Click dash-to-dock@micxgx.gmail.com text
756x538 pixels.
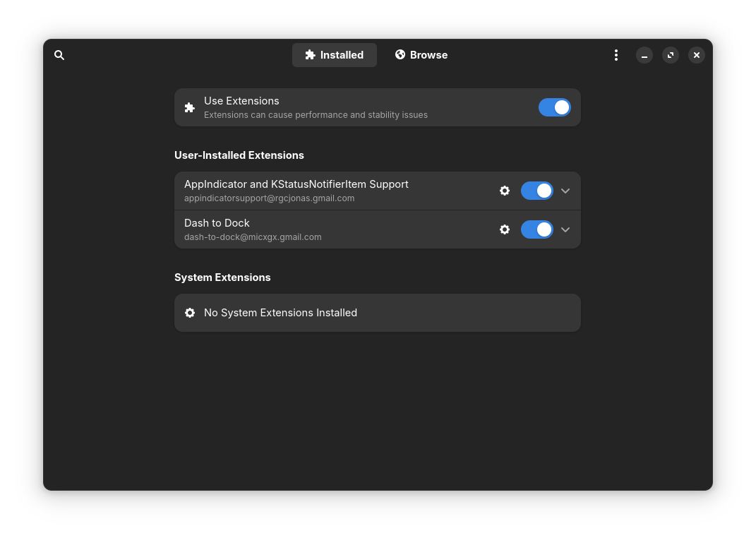(253, 237)
